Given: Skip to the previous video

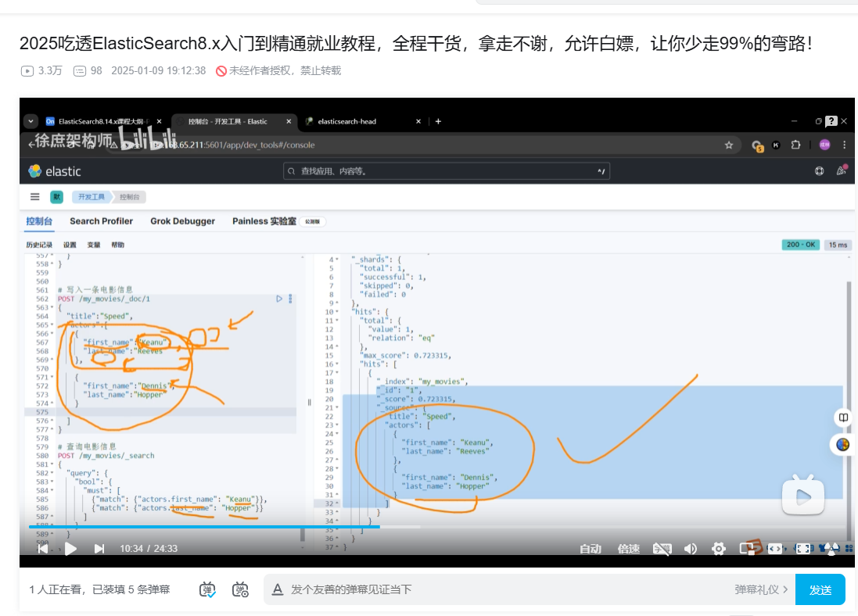Looking at the screenshot, I should [x=43, y=549].
